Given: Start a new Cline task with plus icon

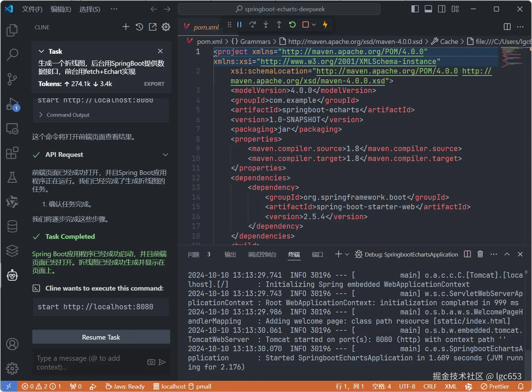Looking at the screenshot, I should pos(126,27).
